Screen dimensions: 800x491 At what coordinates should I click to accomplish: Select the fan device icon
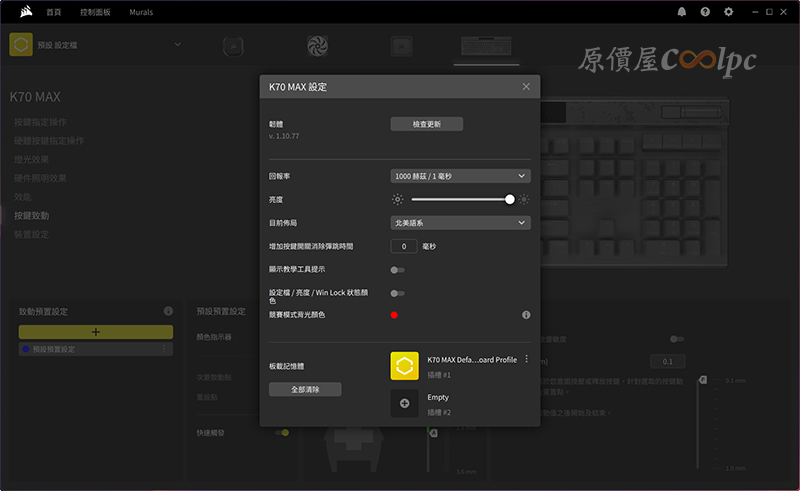[x=317, y=46]
